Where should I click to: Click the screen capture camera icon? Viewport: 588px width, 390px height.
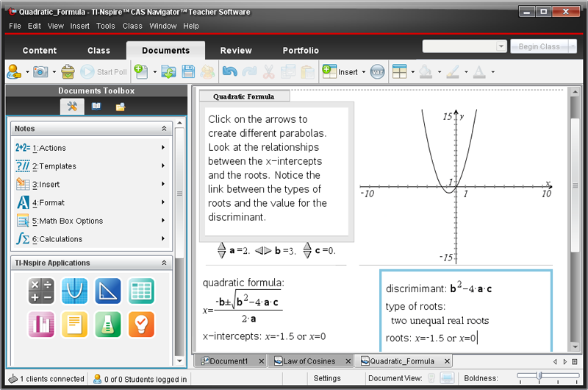(x=40, y=71)
